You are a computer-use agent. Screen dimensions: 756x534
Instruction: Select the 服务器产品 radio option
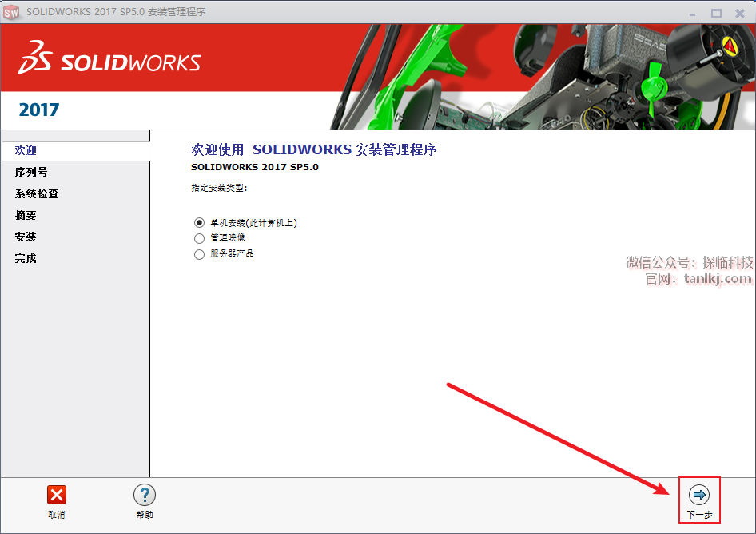click(200, 254)
